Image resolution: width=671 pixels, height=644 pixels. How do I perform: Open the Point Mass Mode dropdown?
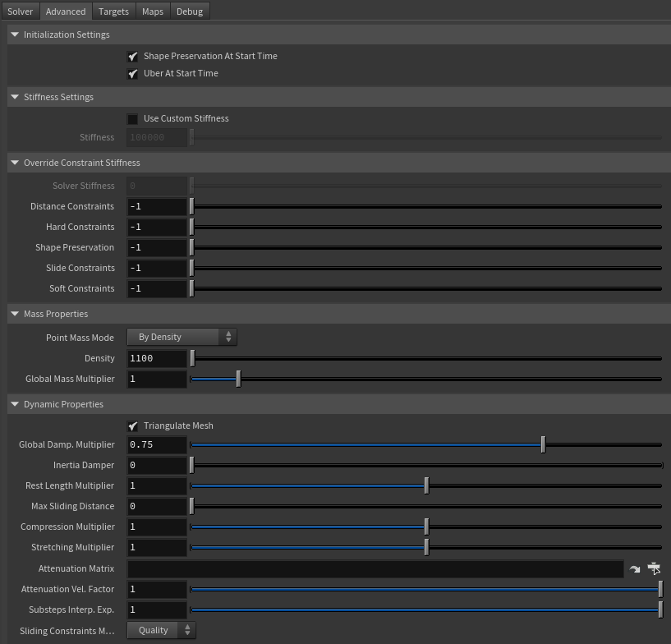tap(182, 337)
